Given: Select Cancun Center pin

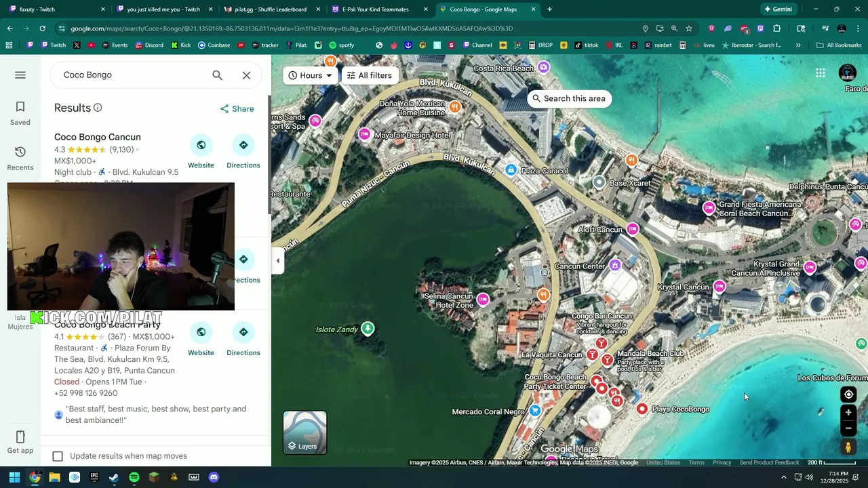Looking at the screenshot, I should 615,265.
